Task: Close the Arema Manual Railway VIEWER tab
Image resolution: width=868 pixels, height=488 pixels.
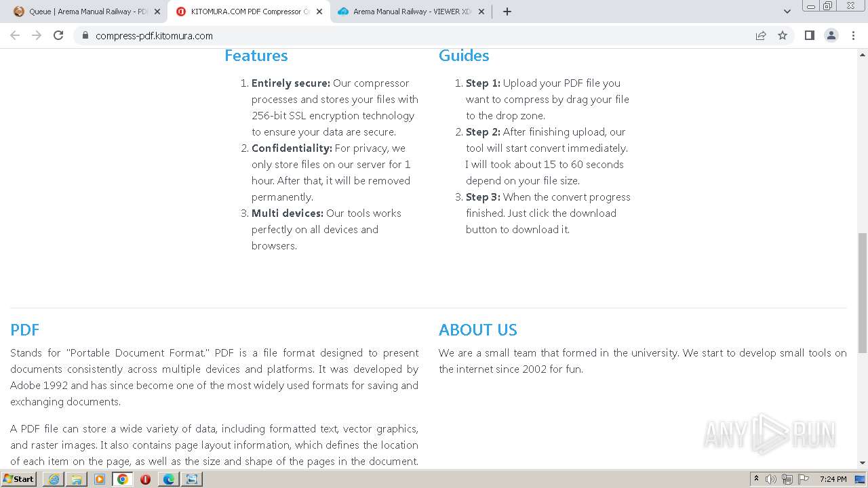Action: coord(481,12)
